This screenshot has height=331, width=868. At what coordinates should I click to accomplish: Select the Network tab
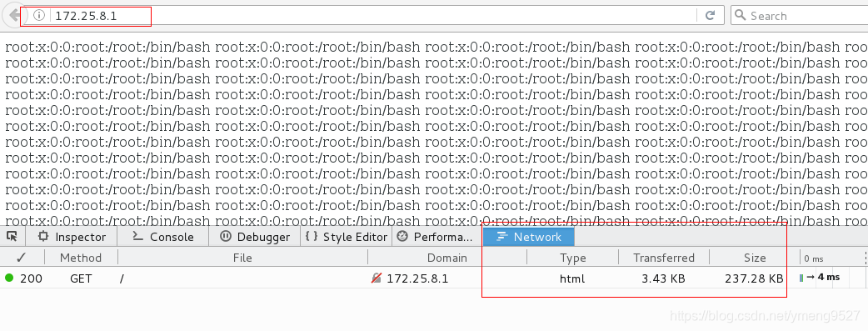tap(529, 237)
